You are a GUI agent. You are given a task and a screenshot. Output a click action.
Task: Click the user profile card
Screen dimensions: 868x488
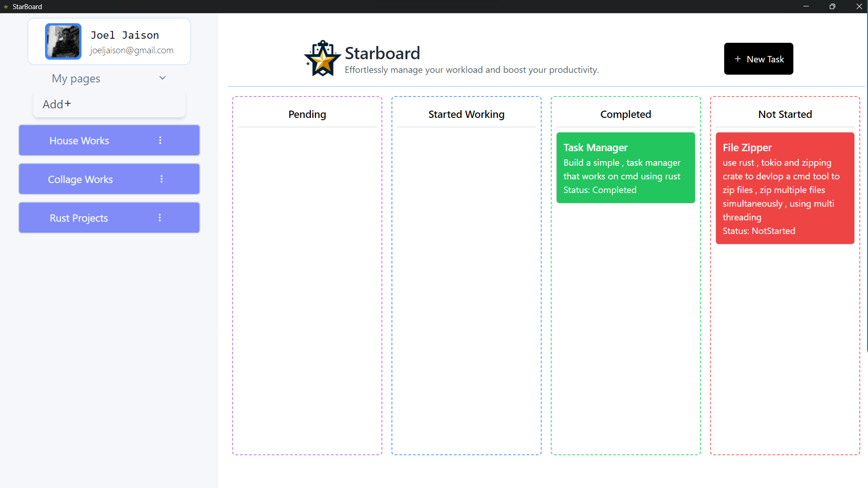109,41
